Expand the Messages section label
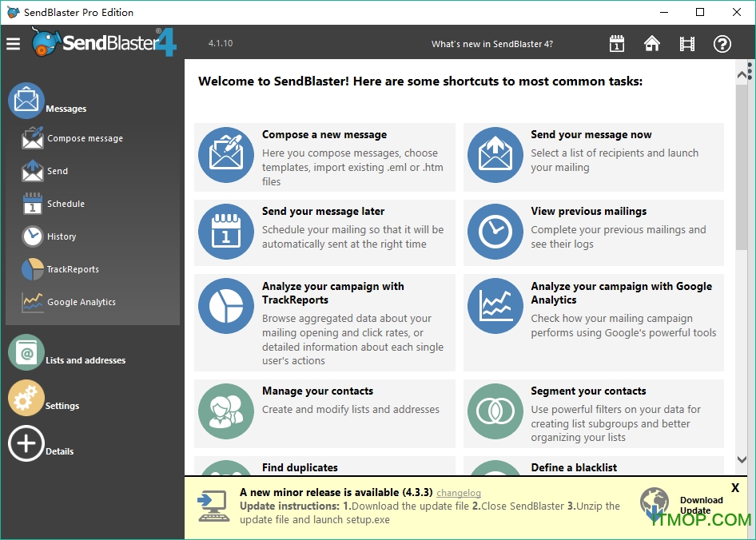 66,109
